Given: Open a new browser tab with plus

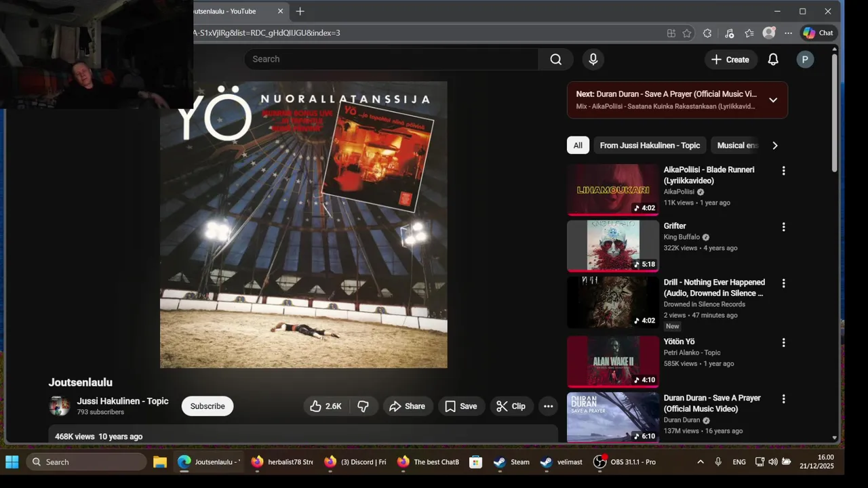Looking at the screenshot, I should click(300, 12).
